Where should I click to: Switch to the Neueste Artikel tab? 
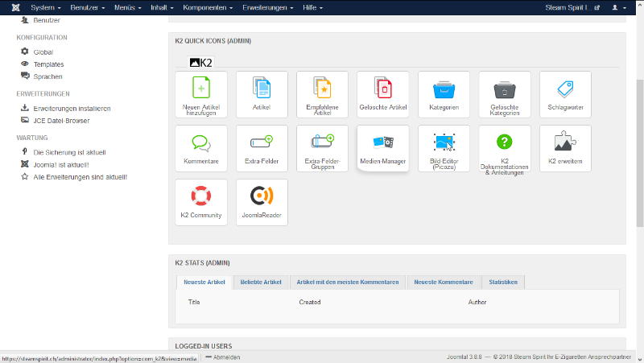pos(204,282)
